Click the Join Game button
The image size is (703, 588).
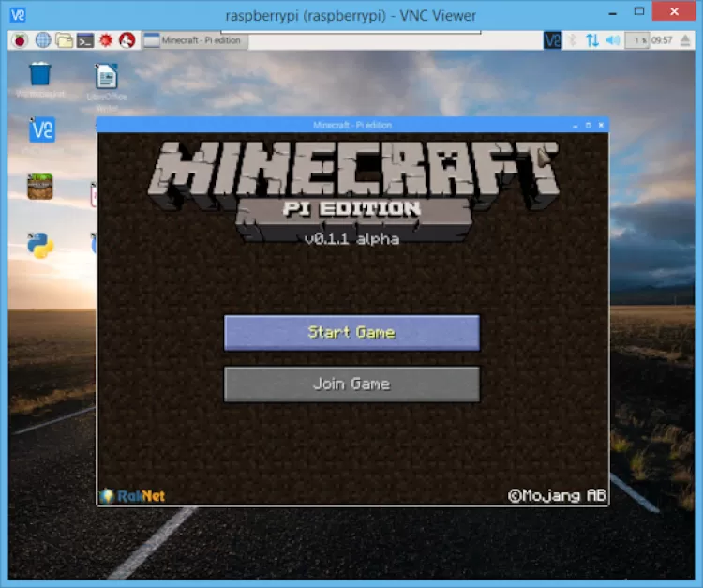(x=351, y=384)
